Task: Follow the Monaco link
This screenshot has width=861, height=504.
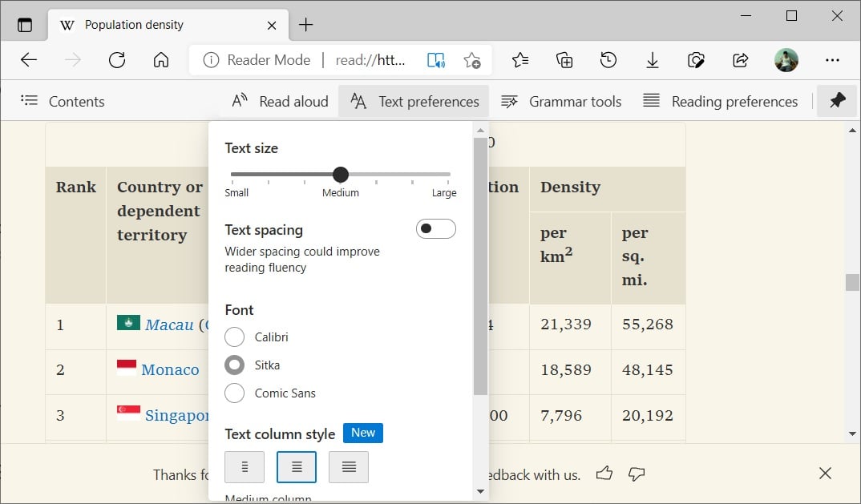Action: pos(171,369)
